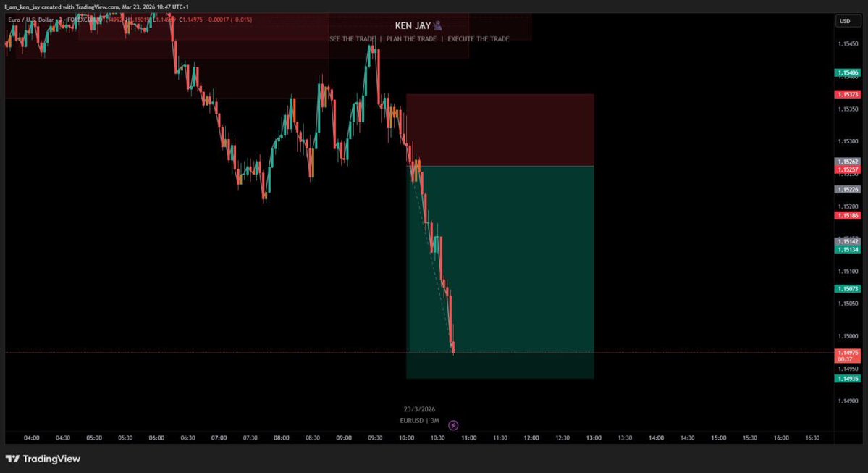Click the green 1.14935 price label

(848, 378)
